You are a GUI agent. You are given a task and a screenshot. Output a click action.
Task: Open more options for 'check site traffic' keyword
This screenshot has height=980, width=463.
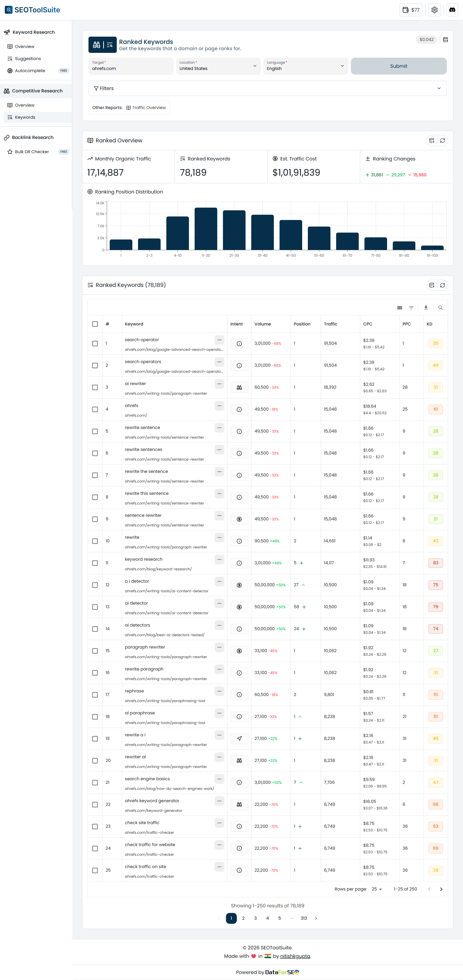pos(219,823)
